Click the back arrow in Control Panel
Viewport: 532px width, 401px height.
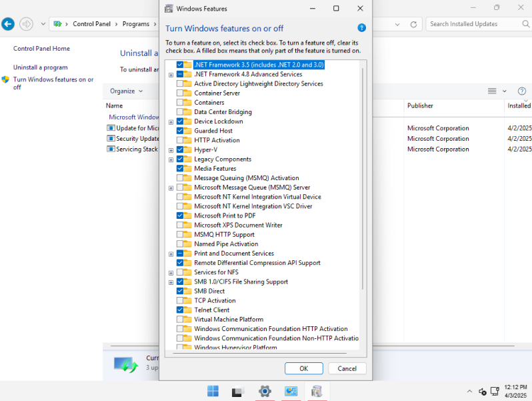[8, 24]
